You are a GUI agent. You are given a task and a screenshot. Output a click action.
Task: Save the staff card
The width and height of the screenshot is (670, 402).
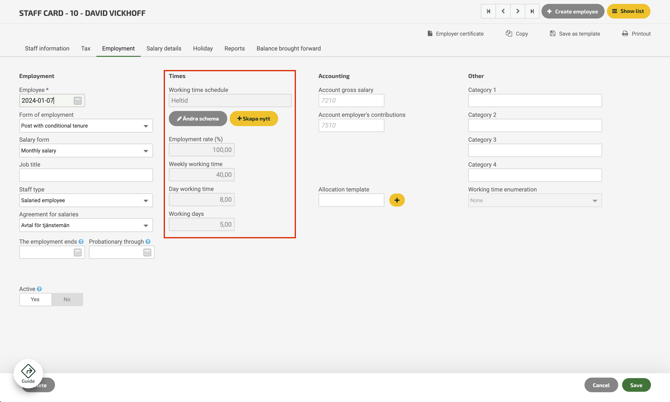(636, 385)
